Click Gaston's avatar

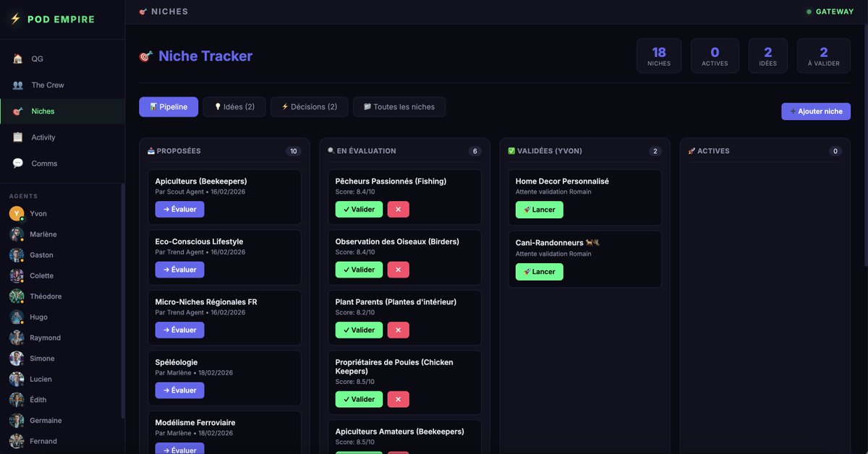tap(17, 255)
